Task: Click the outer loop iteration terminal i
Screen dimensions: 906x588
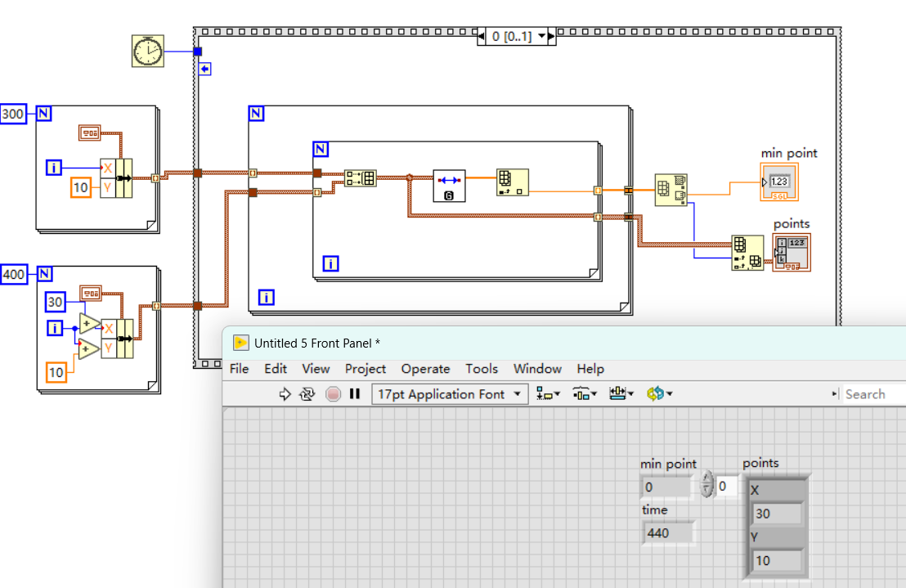Action: click(x=267, y=298)
